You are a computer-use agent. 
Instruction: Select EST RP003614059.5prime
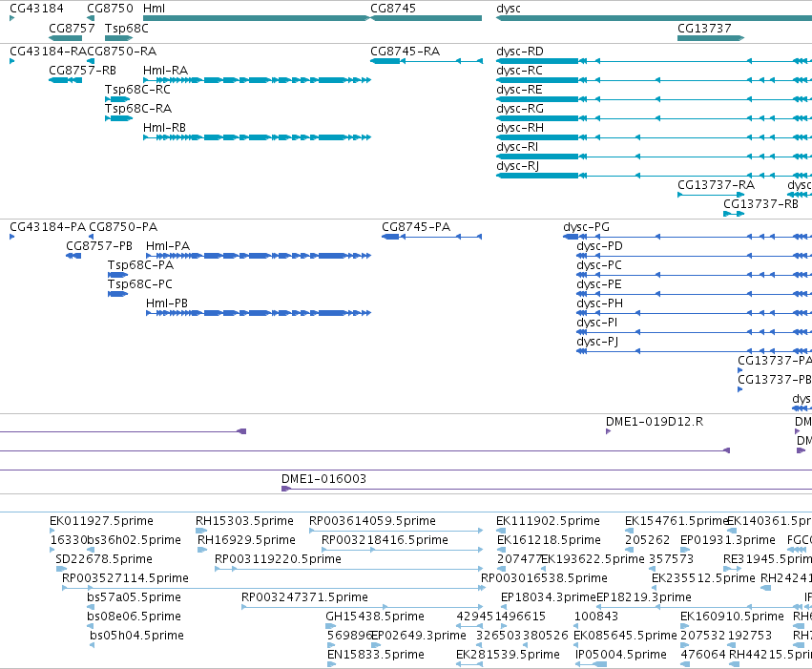pos(396,531)
